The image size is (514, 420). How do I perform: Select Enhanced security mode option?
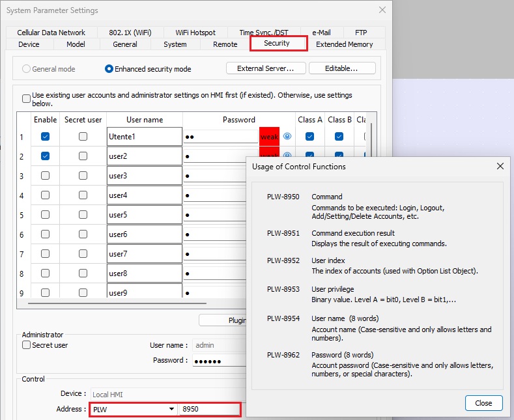coord(109,69)
